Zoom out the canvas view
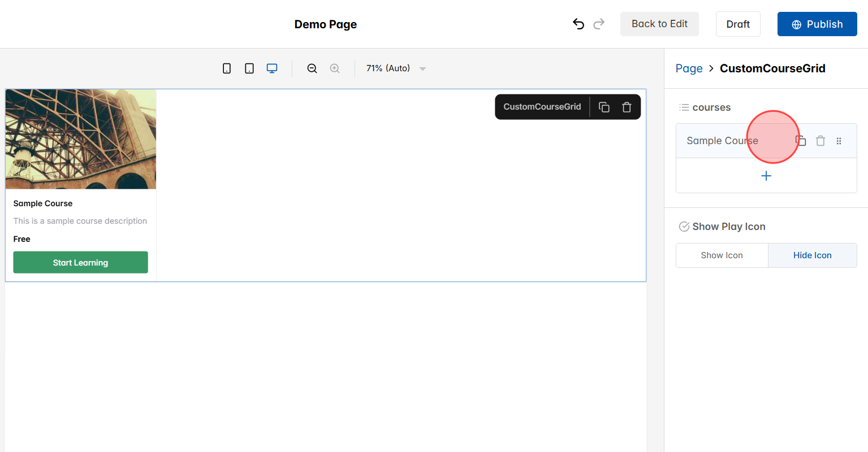The image size is (868, 452). click(312, 68)
